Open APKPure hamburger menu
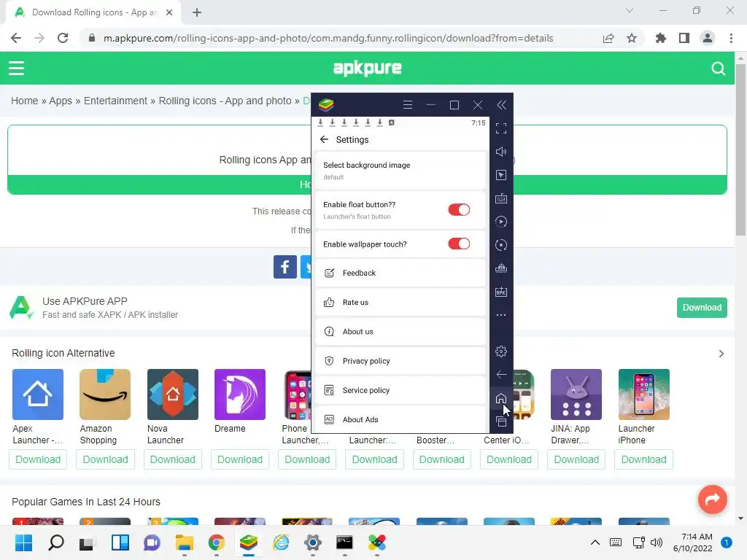Screen dimensions: 747x560 (16, 68)
